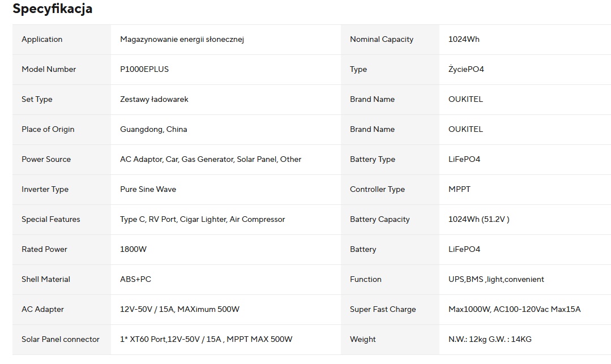The image size is (611, 364).
Task: Click the ŻyciePO4 type value
Action: click(x=466, y=70)
